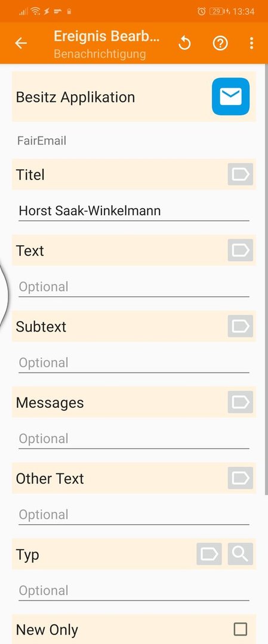Click the variable tag icon for Text
268x644 pixels.
click(x=241, y=250)
